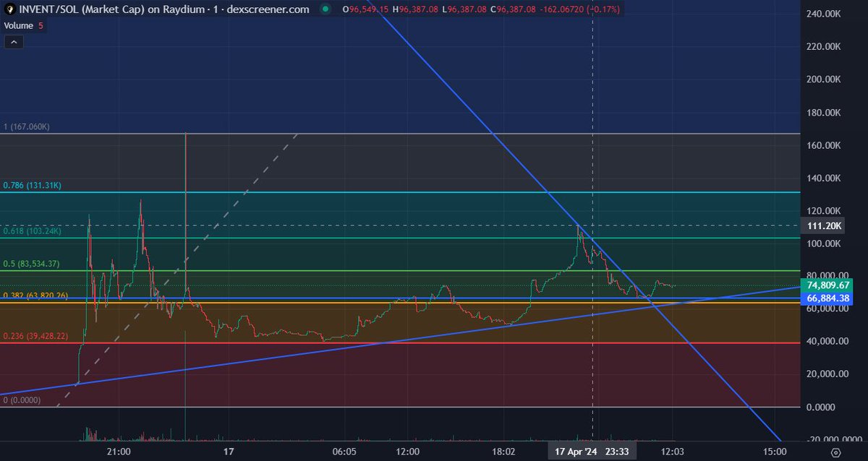The width and height of the screenshot is (868, 461).
Task: Click the 15:00 time axis label
Action: pyautogui.click(x=774, y=452)
